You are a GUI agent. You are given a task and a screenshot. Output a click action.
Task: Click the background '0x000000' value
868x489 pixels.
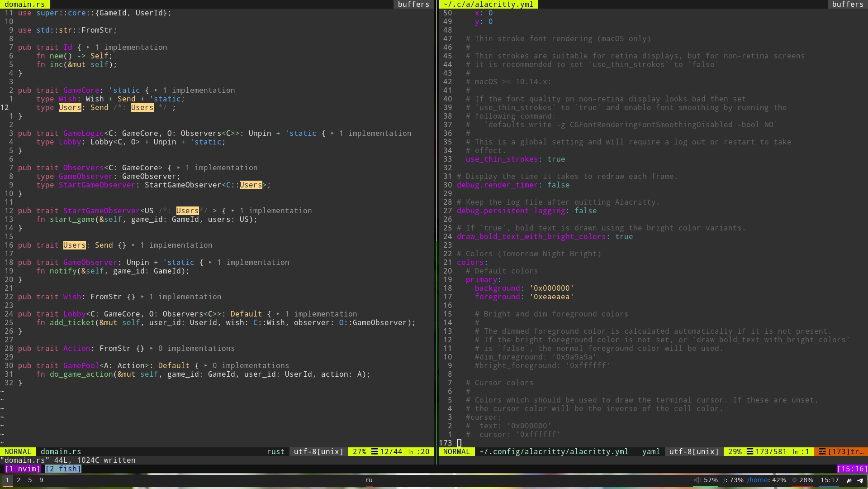pos(552,288)
